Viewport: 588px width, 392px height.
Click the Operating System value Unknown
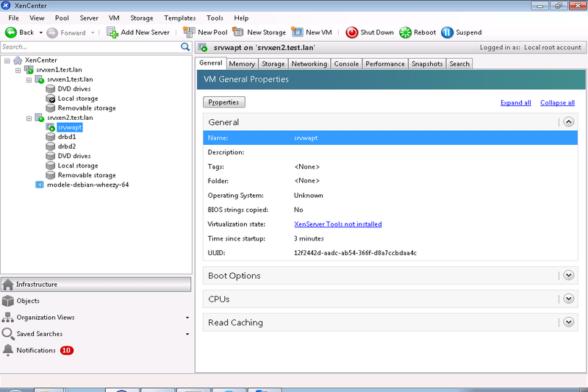coord(308,196)
